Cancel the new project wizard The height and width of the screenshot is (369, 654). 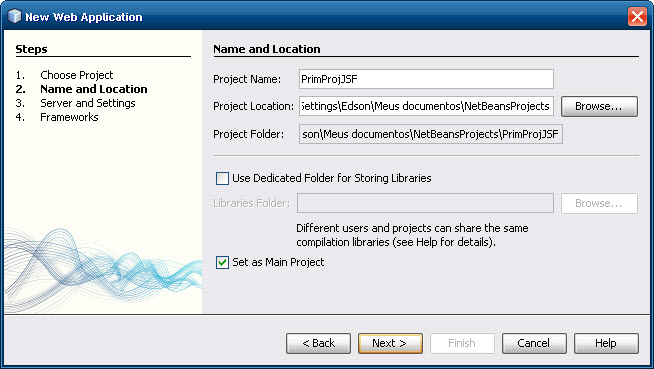coord(534,343)
